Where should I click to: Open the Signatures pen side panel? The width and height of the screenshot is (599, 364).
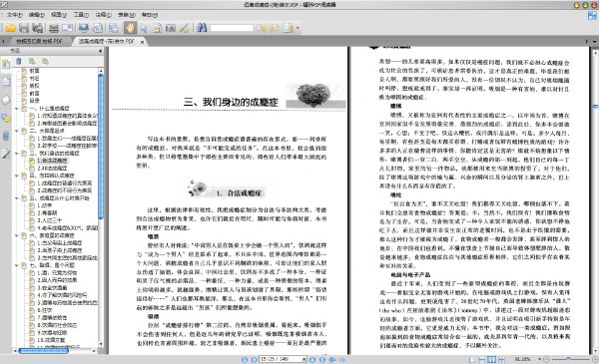[x=6, y=154]
